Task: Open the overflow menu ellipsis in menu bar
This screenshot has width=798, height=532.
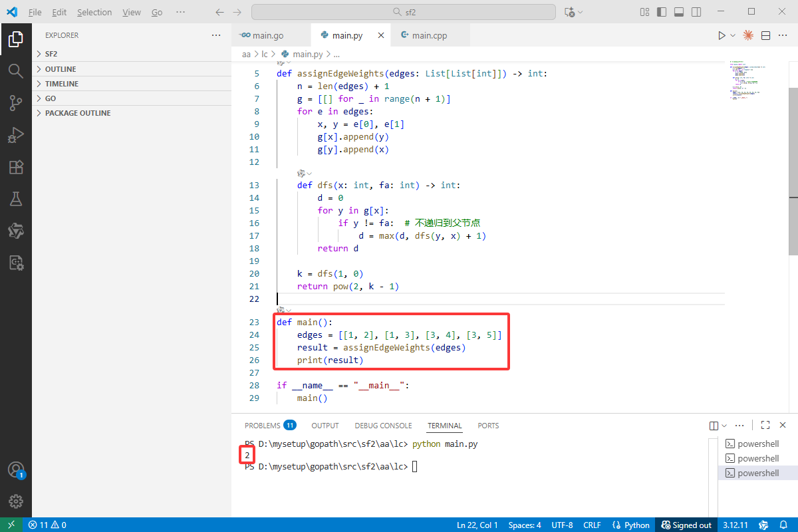Action: (181, 12)
